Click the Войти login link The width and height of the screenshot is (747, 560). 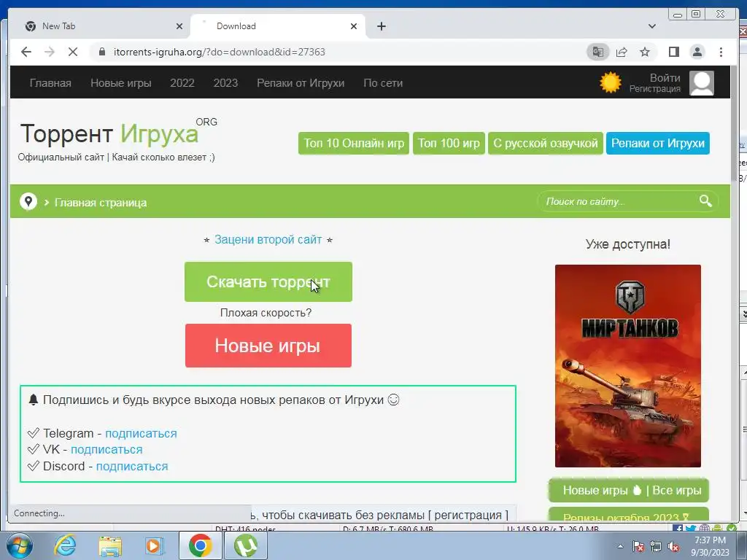point(665,77)
